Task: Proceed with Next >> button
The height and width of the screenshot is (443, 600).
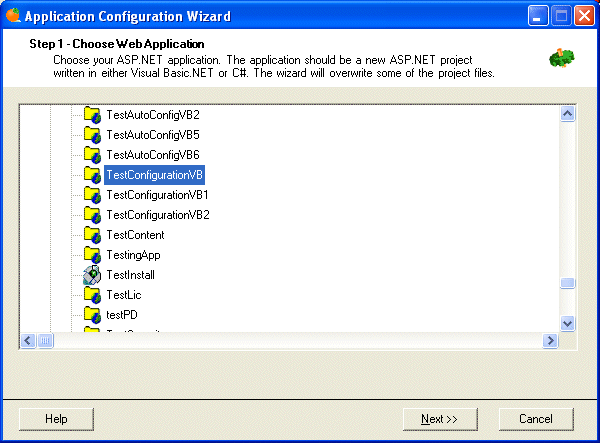Action: [x=440, y=419]
